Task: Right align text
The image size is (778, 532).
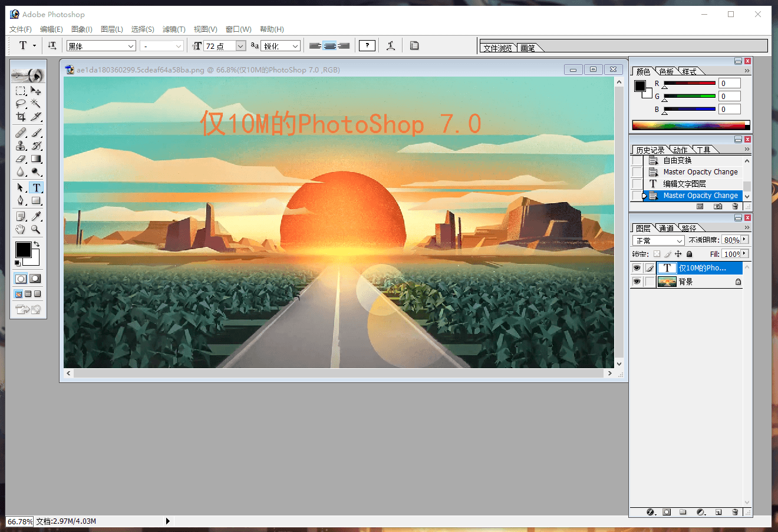Action: point(344,45)
